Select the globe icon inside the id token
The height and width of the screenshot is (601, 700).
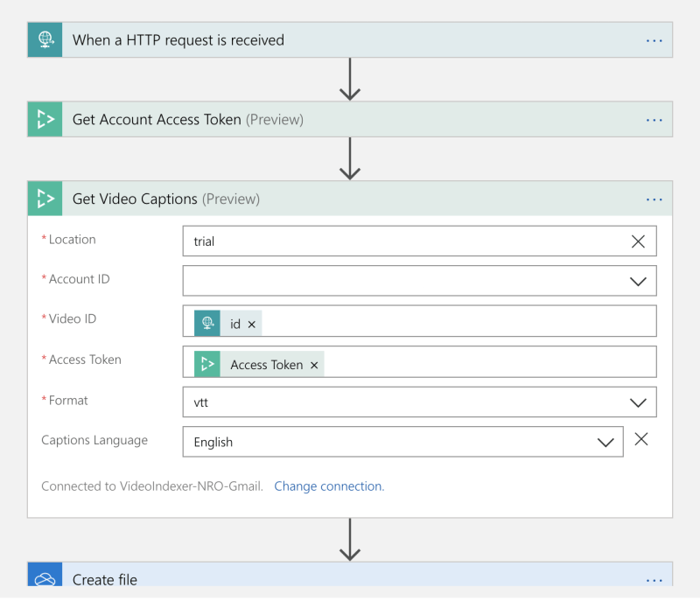tap(206, 322)
